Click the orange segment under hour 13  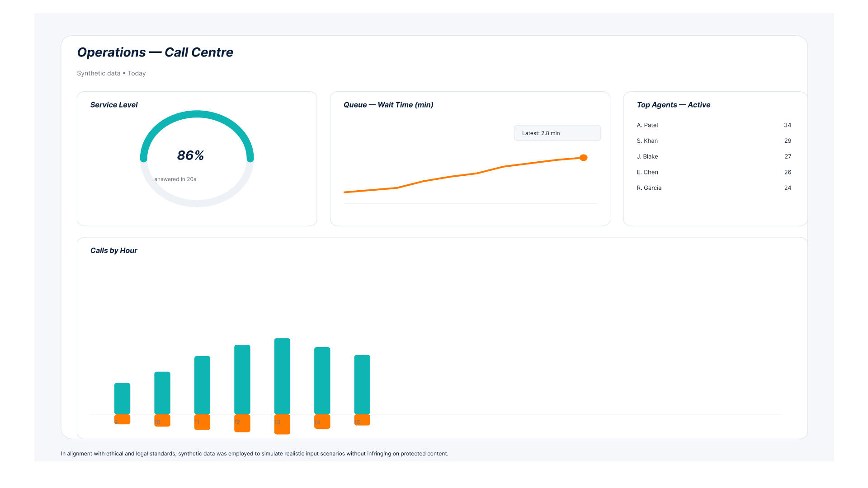point(282,427)
